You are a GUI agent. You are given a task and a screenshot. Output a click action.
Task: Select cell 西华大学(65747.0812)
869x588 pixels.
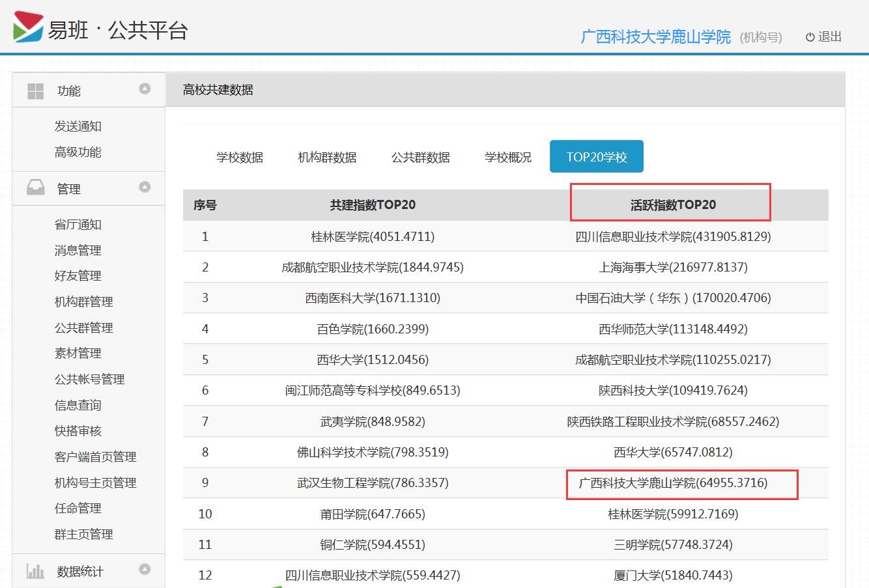point(673,452)
